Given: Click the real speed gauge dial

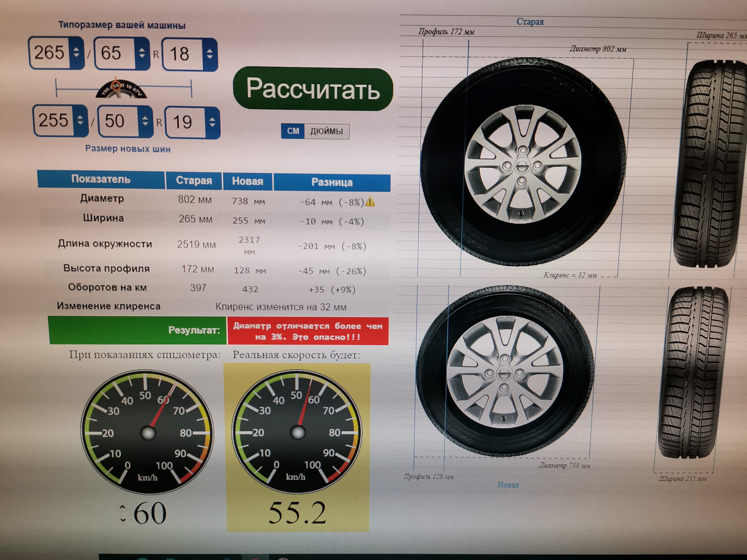Looking at the screenshot, I should point(298,432).
